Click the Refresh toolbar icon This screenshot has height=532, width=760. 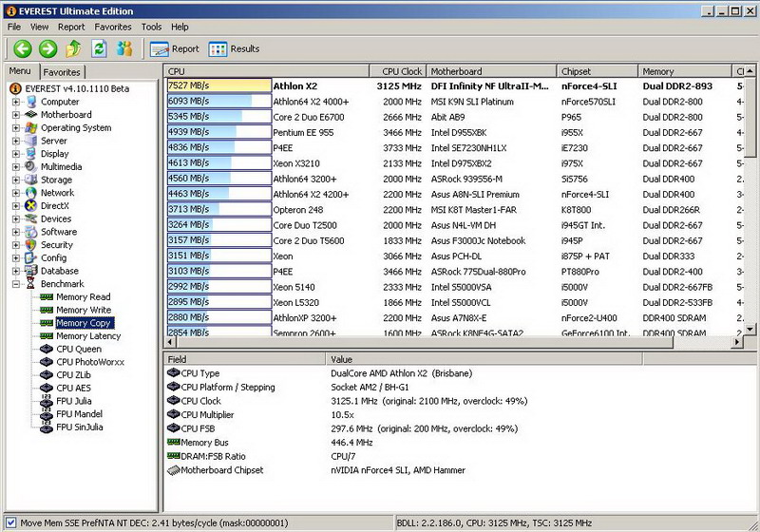click(99, 48)
